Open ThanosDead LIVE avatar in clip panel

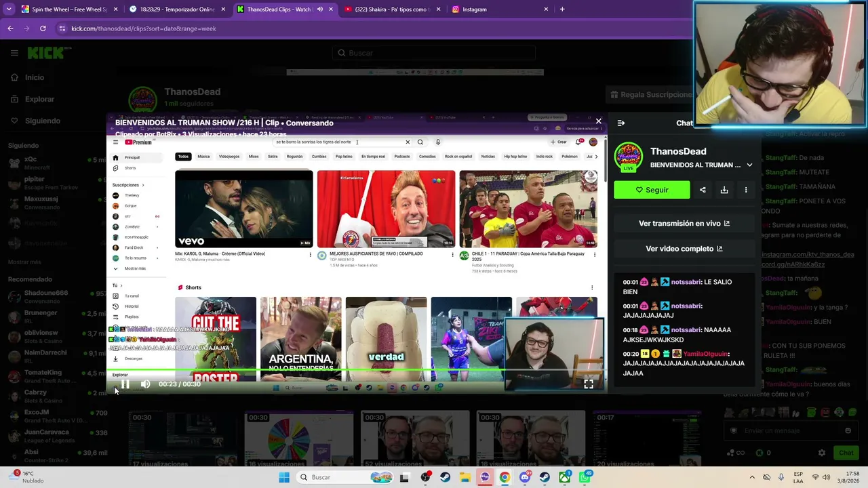click(x=629, y=157)
